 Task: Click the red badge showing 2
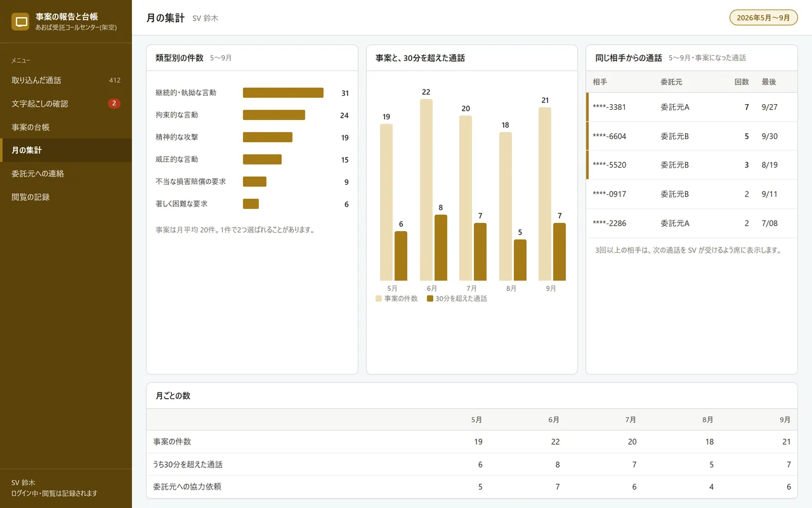(114, 104)
